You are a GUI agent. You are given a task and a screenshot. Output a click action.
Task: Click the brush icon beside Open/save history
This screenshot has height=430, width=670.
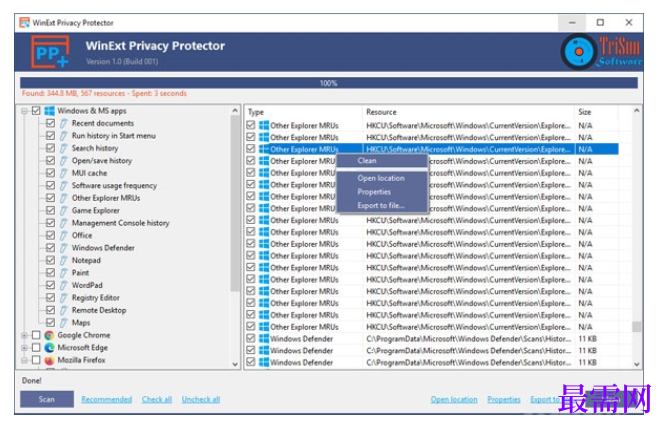coord(64,161)
